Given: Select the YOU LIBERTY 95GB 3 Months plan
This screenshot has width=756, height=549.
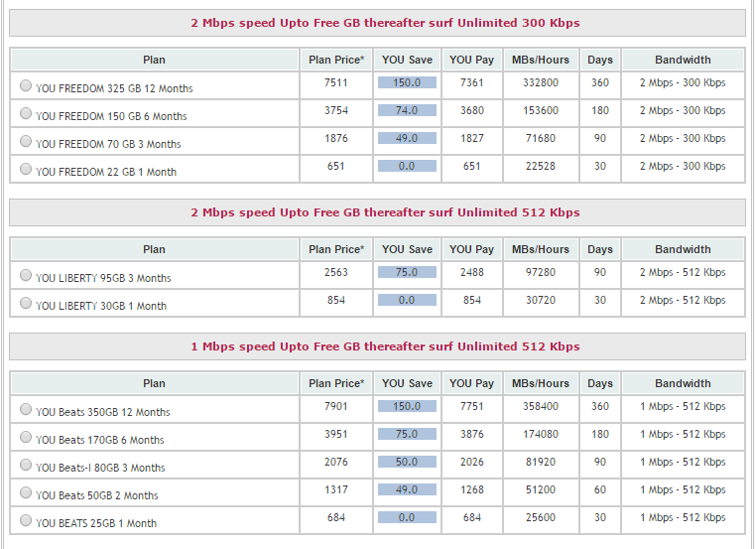Looking at the screenshot, I should [26, 275].
